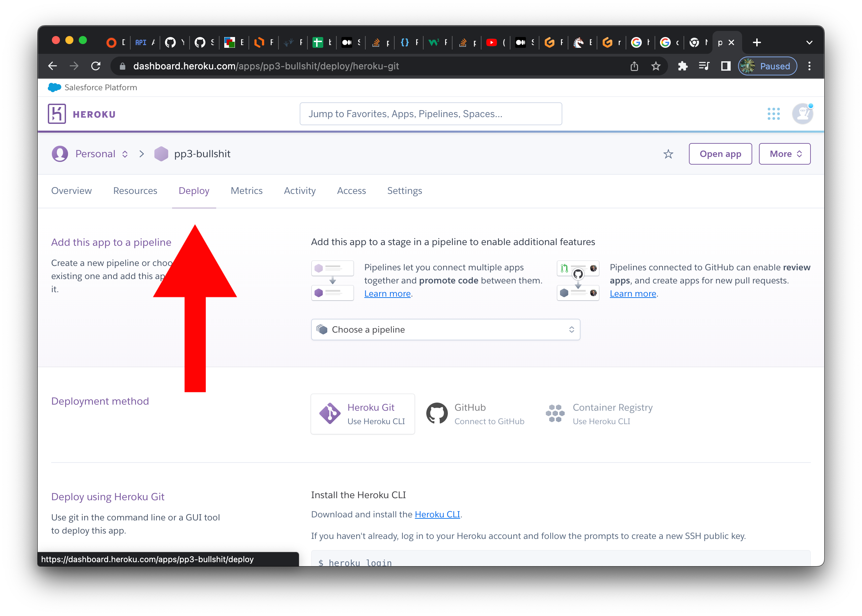
Task: Switch to the Settings tab
Action: pyautogui.click(x=404, y=191)
